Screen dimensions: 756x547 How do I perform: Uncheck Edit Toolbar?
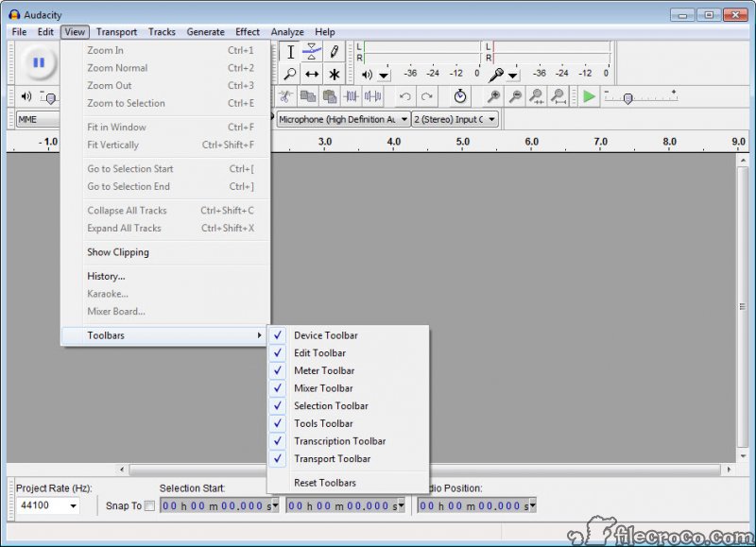pyautogui.click(x=347, y=352)
